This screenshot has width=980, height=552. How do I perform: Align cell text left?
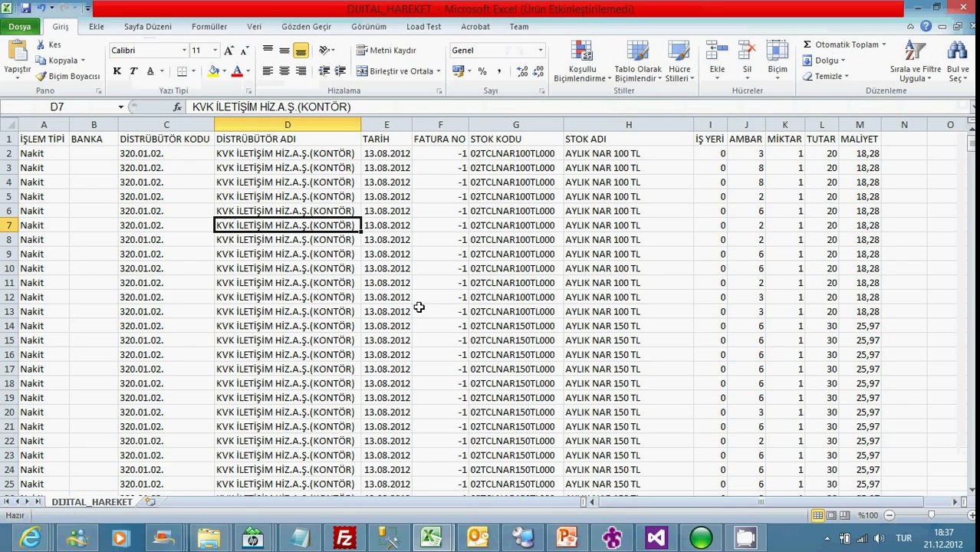click(268, 71)
